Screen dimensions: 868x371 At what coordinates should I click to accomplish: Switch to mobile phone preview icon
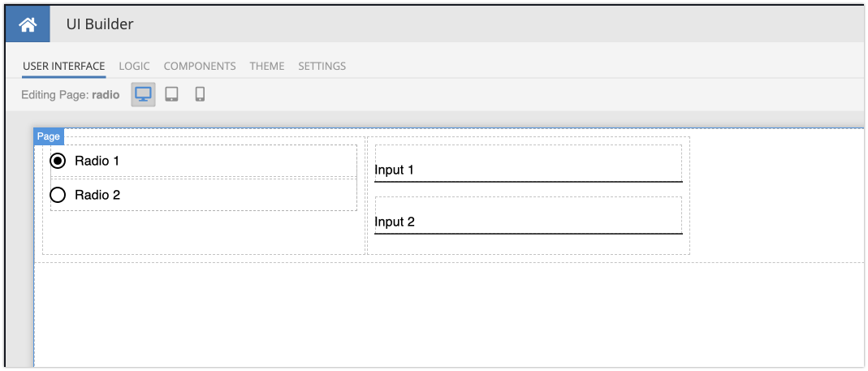200,94
